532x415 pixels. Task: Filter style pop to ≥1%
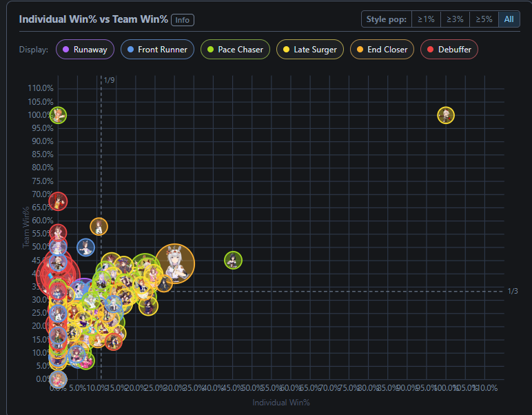426,19
